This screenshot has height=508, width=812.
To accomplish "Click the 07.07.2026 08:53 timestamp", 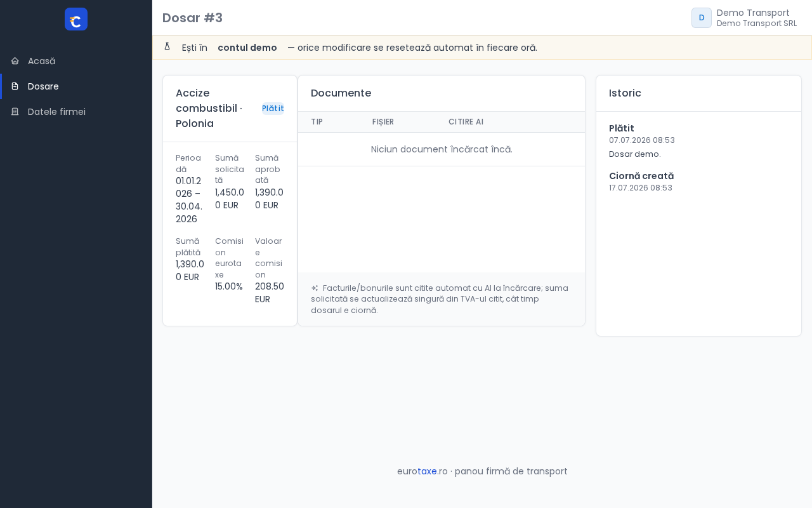I will pyautogui.click(x=642, y=140).
